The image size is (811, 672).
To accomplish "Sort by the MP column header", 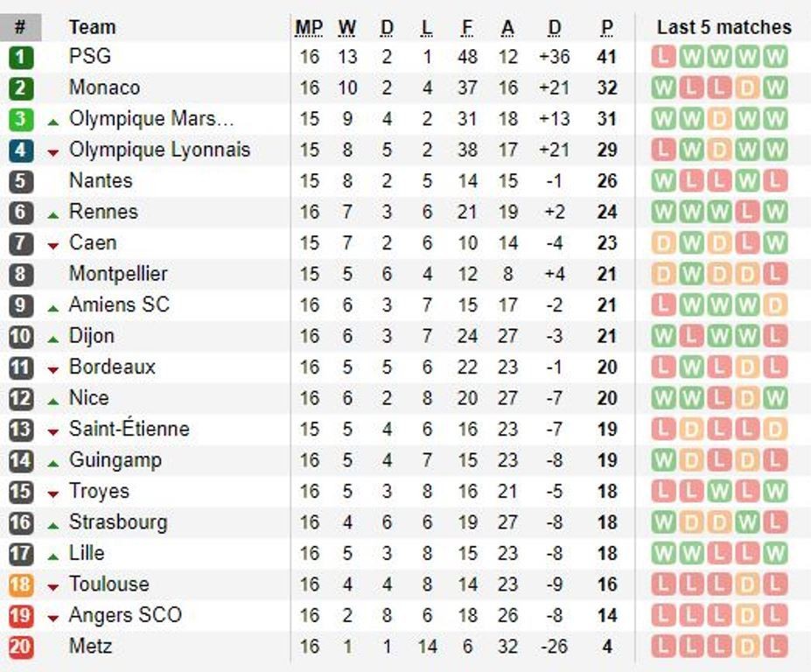I will click(309, 28).
